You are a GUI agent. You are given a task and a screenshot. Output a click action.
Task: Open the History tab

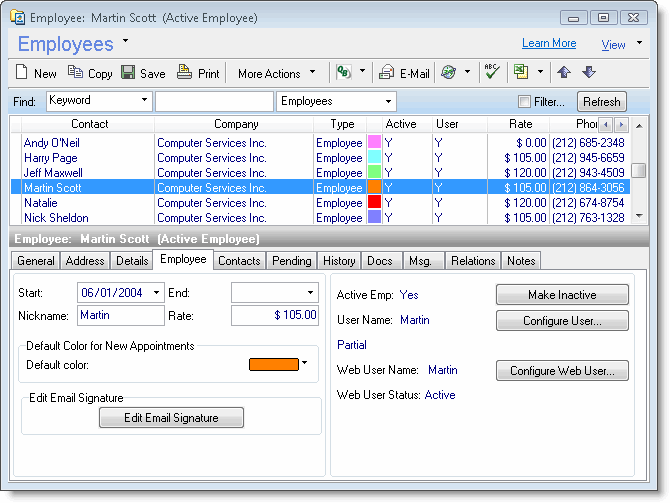click(339, 261)
